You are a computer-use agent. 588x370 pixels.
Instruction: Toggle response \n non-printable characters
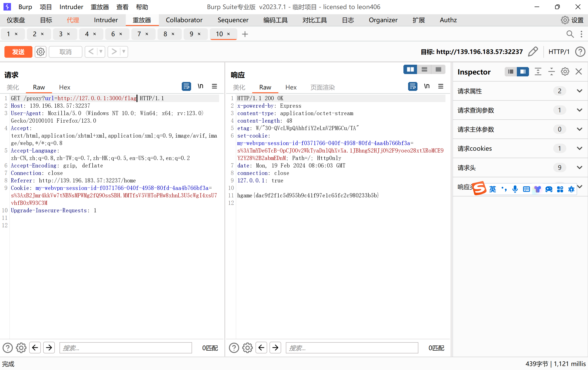click(427, 86)
